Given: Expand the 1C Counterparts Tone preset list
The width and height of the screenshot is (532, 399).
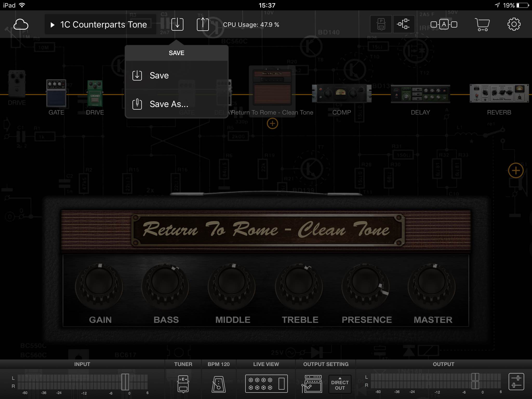Looking at the screenshot, I should pyautogui.click(x=101, y=25).
